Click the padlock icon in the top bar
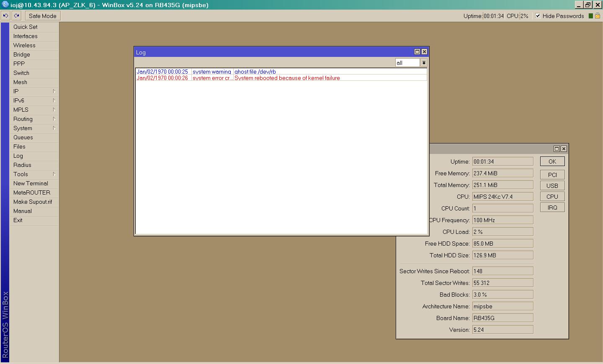Viewport: 603px width, 364px height. [598, 16]
